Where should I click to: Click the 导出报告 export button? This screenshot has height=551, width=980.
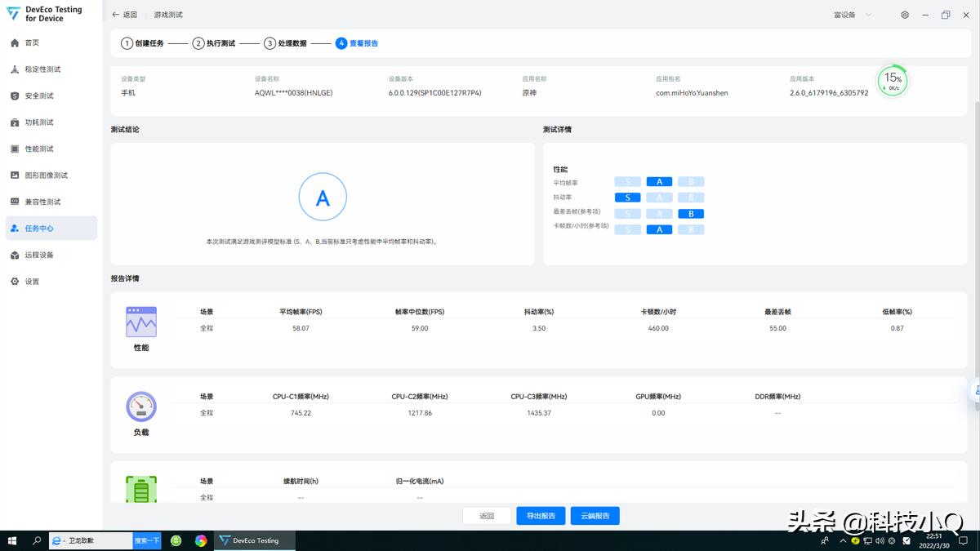point(541,515)
